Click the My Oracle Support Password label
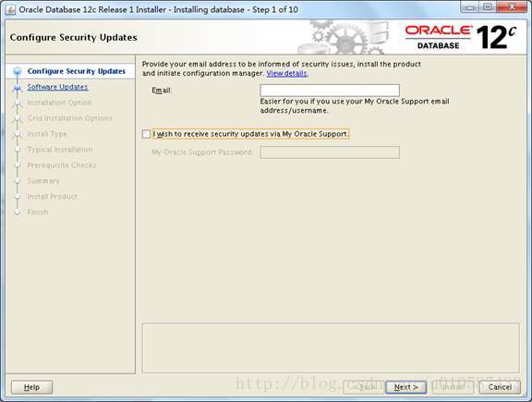This screenshot has width=532, height=402. coord(201,152)
